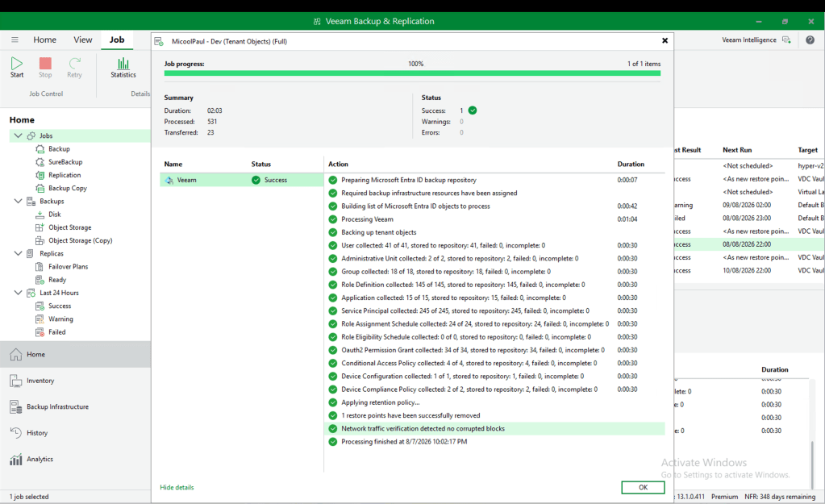Select the SureBackup node icon

40,162
